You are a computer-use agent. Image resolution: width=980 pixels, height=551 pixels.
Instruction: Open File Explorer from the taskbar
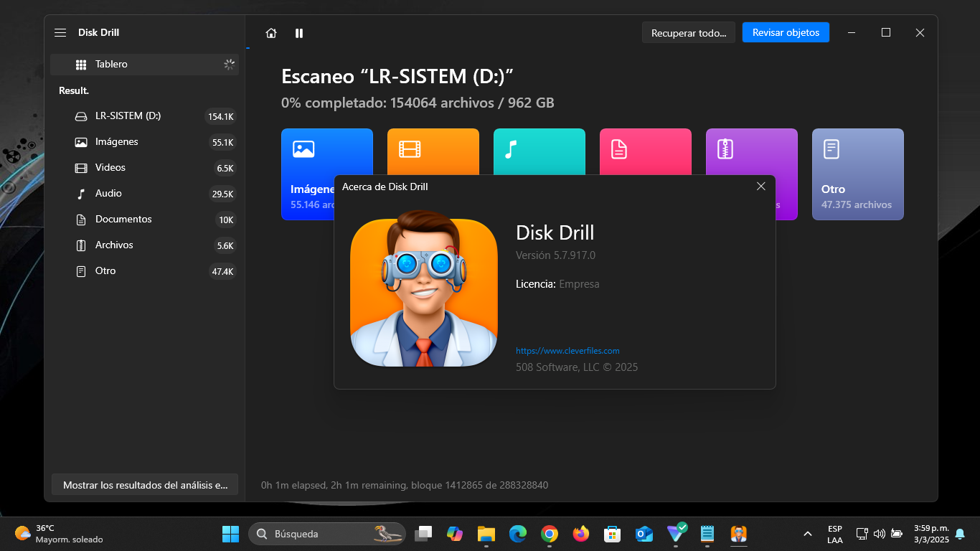pyautogui.click(x=486, y=534)
